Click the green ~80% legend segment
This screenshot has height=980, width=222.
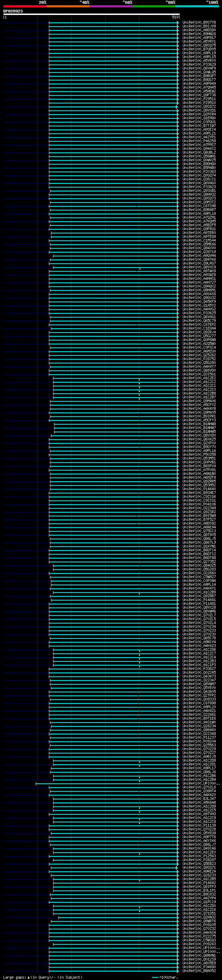pos(154,6)
